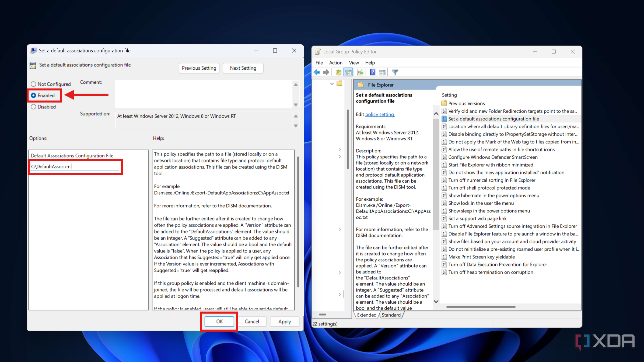Click the Setting column header
The image size is (644, 362).
click(x=449, y=95)
